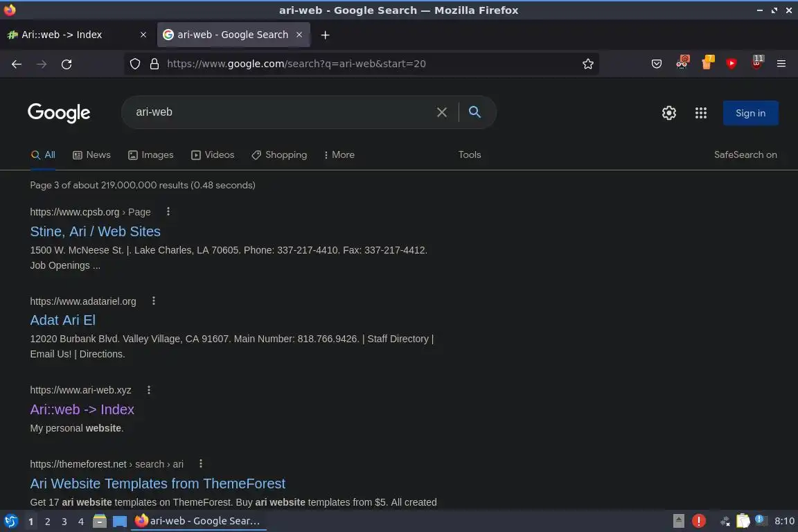
Task: Open the shield tracking protection icon
Action: pyautogui.click(x=135, y=64)
